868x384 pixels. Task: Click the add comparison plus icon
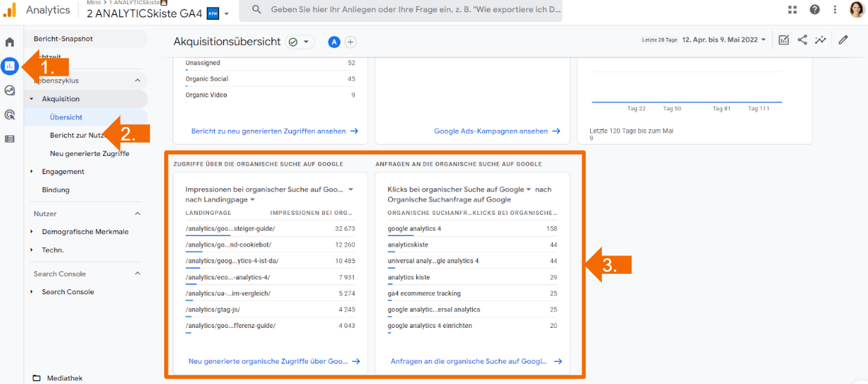350,42
